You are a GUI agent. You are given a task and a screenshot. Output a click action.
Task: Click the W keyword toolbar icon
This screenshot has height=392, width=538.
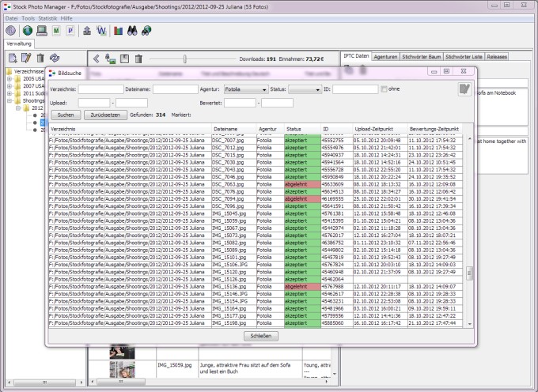tap(101, 31)
